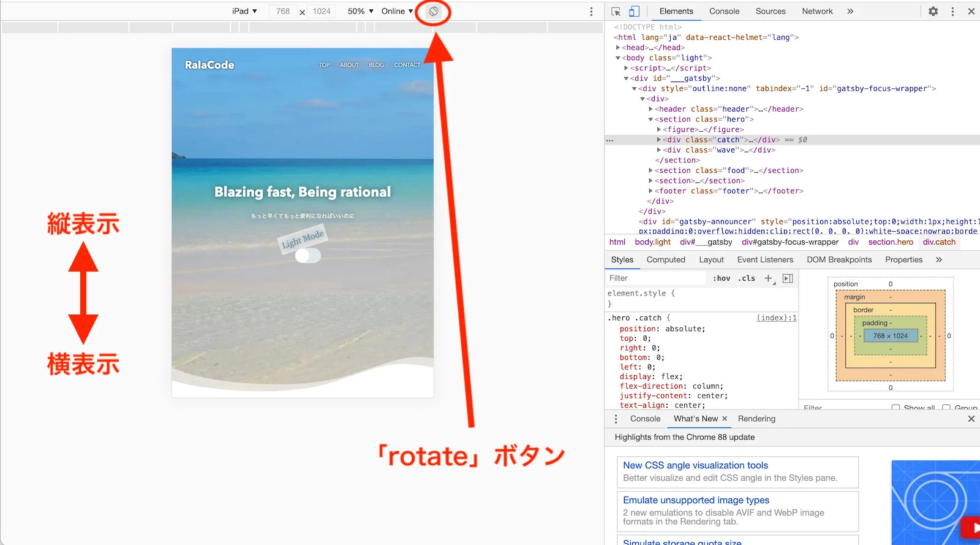Check the Group checkbox
The width and height of the screenshot is (980, 545).
click(946, 408)
